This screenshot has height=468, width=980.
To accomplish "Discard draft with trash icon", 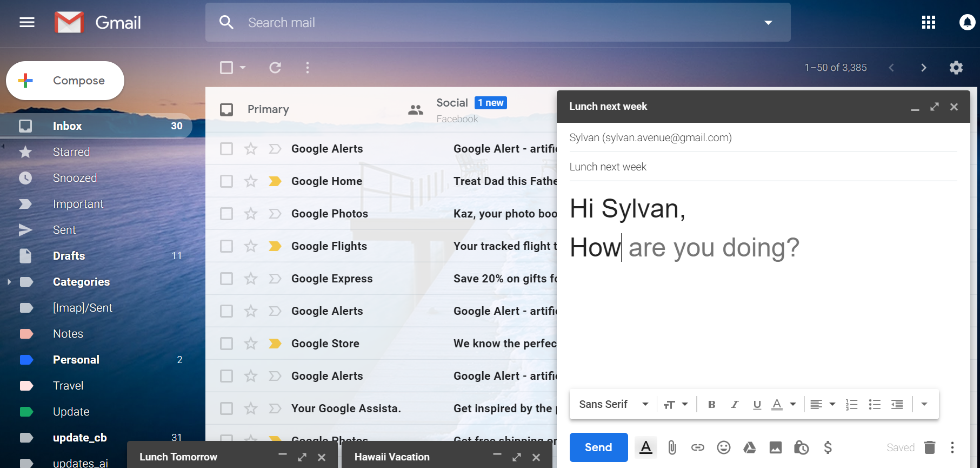I will coord(930,447).
